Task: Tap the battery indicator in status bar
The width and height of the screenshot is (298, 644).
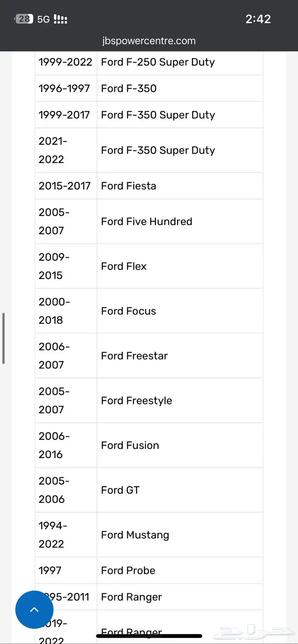Action: 24,19
